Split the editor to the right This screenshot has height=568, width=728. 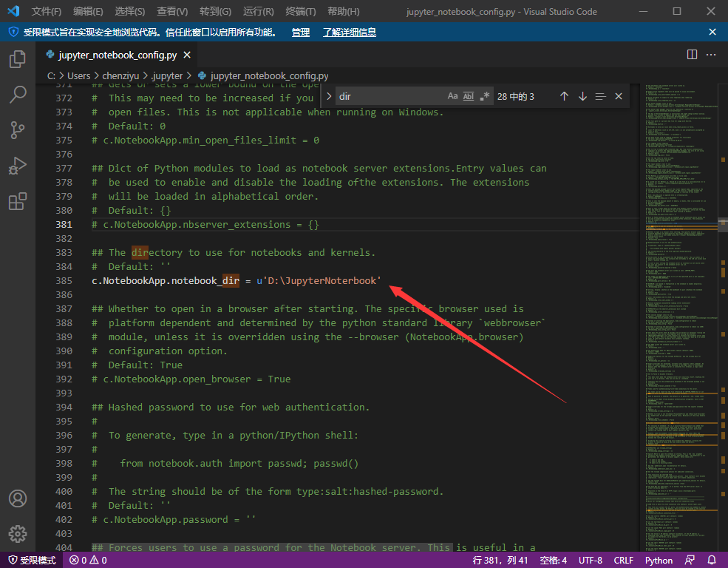click(x=692, y=55)
